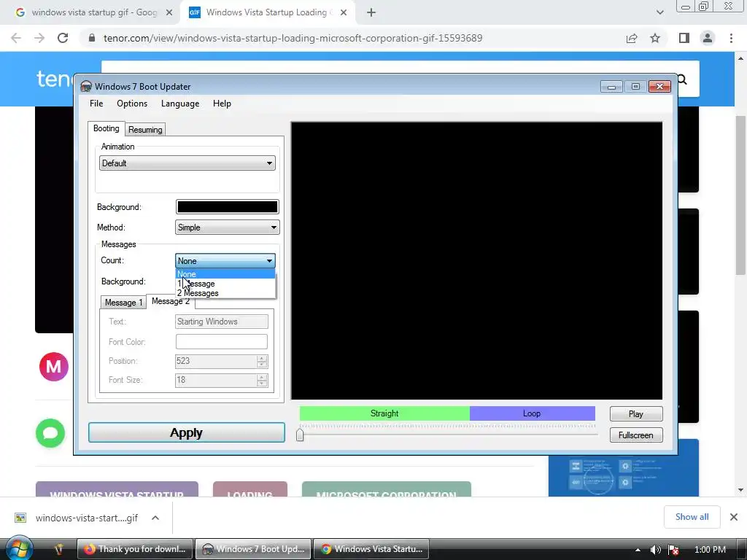This screenshot has width=747, height=560.
Task: Close the downloads bar
Action: point(734,517)
